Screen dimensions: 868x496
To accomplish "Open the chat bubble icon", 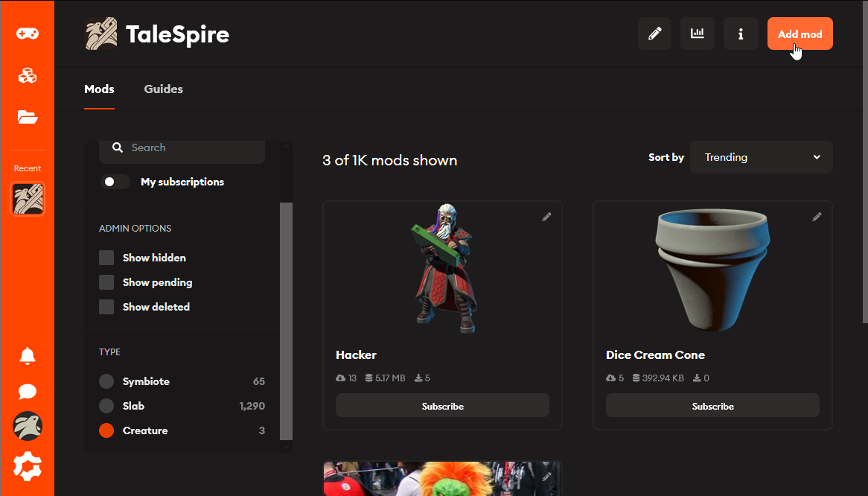I will click(28, 392).
